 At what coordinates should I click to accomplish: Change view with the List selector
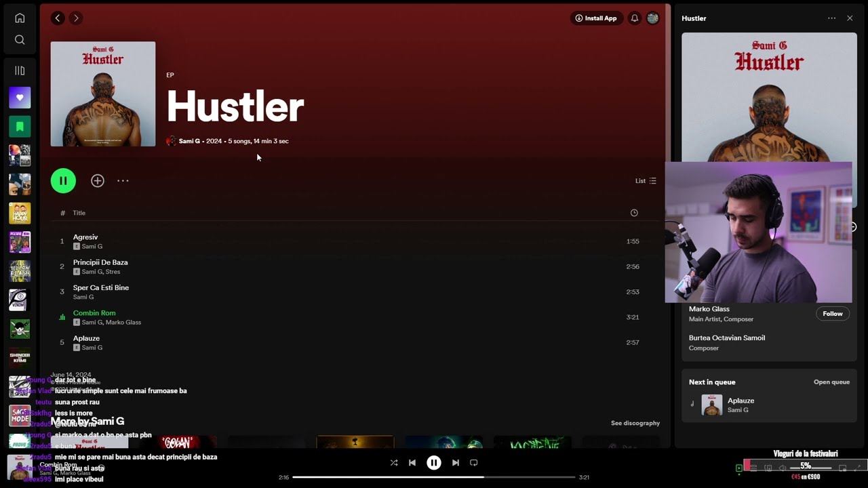[646, 181]
